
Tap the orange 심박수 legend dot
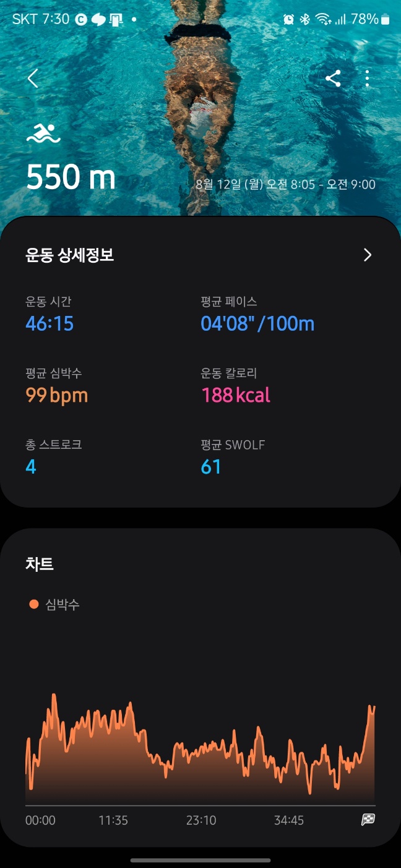click(x=35, y=603)
